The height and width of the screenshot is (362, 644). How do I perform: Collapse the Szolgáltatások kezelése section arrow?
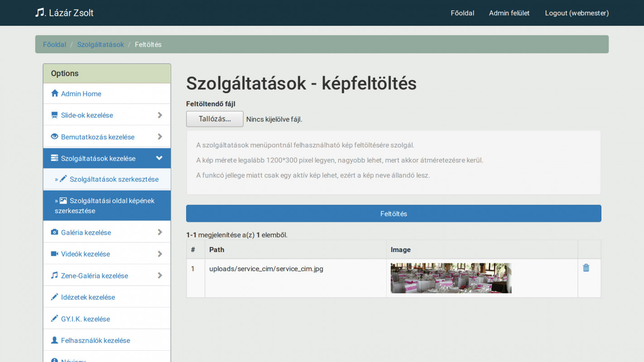159,158
